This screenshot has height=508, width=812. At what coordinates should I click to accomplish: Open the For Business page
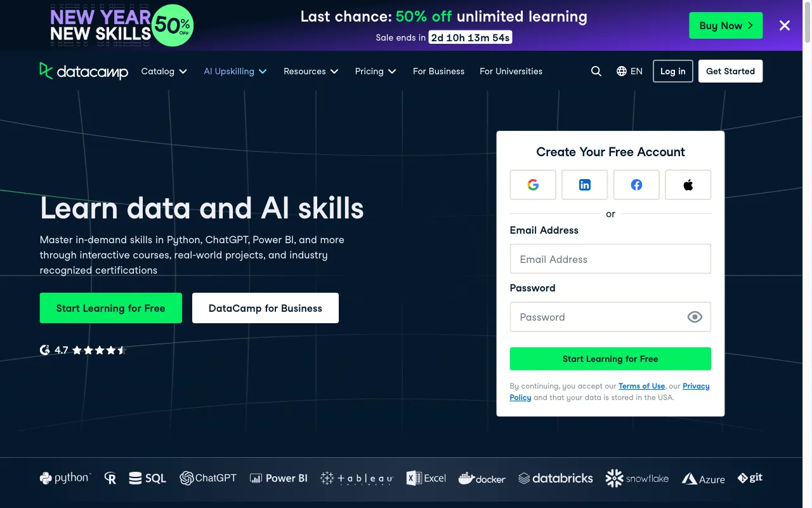438,71
